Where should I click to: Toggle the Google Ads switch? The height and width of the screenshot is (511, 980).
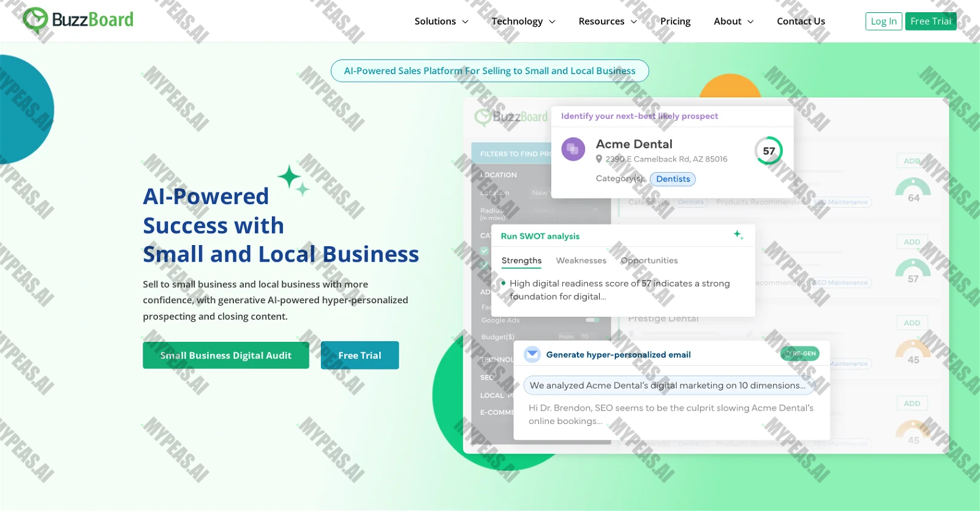pos(592,320)
